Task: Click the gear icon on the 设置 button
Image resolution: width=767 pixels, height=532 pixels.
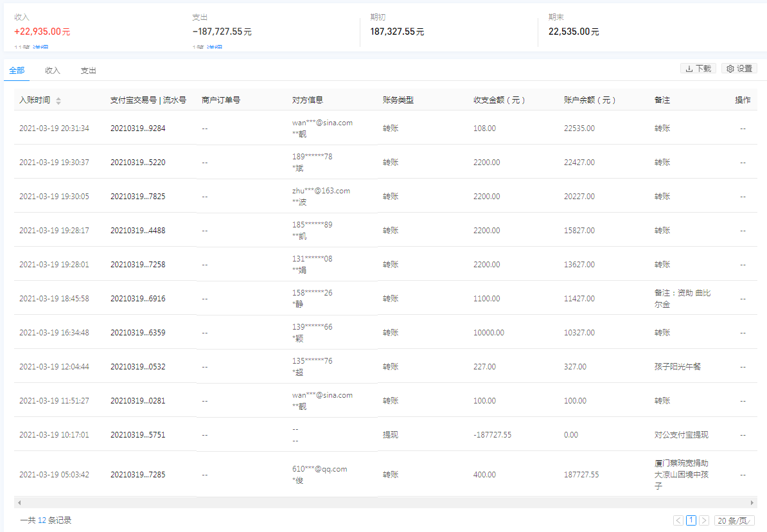Action: point(730,69)
